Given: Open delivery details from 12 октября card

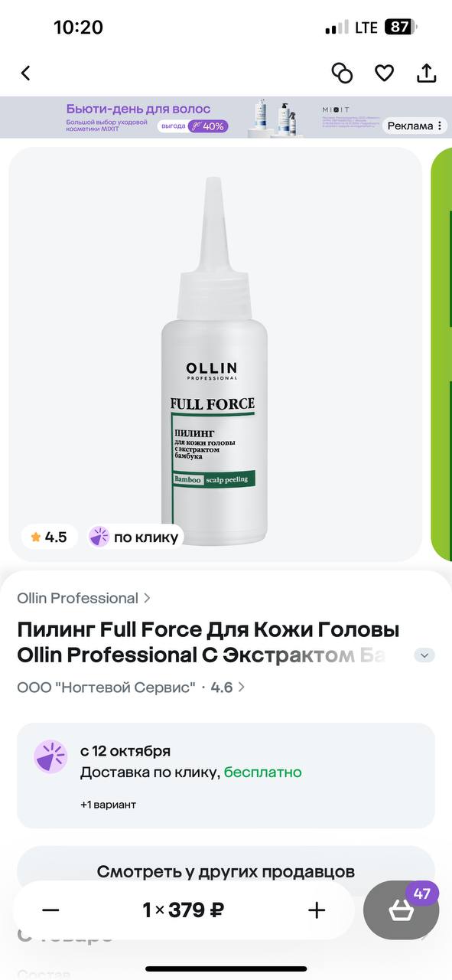Looking at the screenshot, I should [x=226, y=776].
